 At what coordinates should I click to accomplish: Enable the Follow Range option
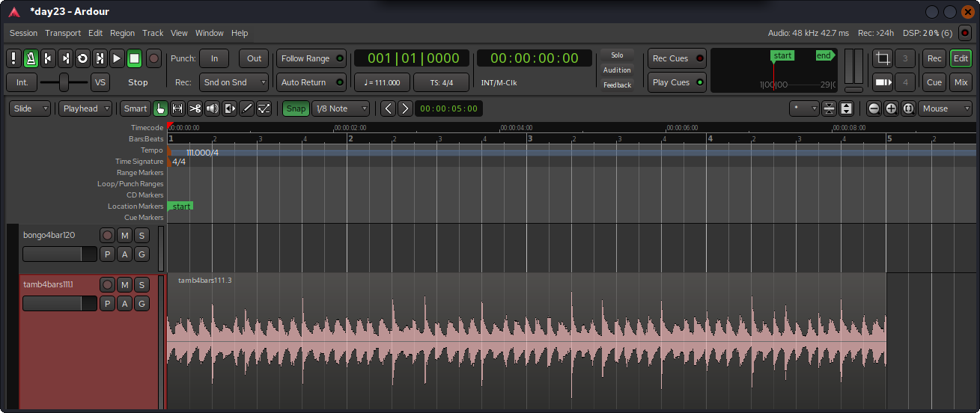point(311,58)
